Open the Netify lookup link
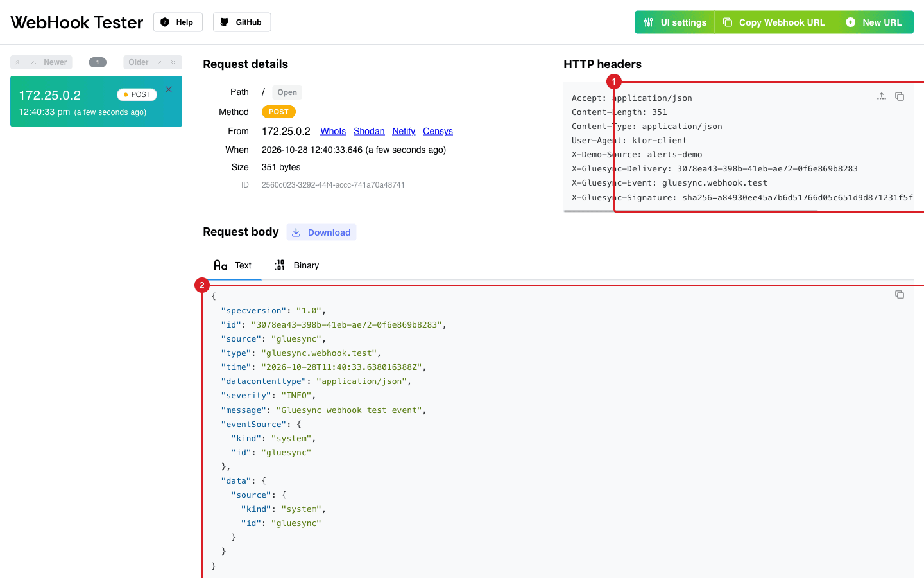 point(404,131)
